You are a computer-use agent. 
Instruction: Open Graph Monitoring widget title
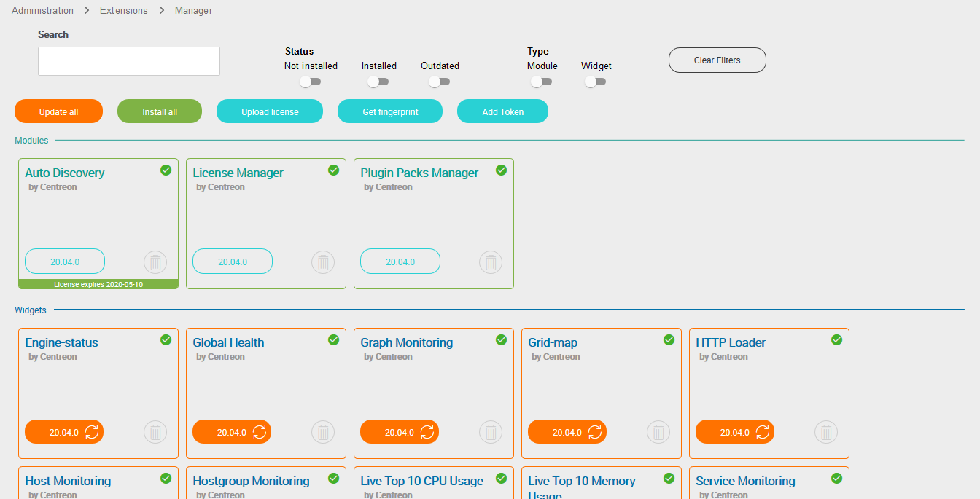pos(407,342)
